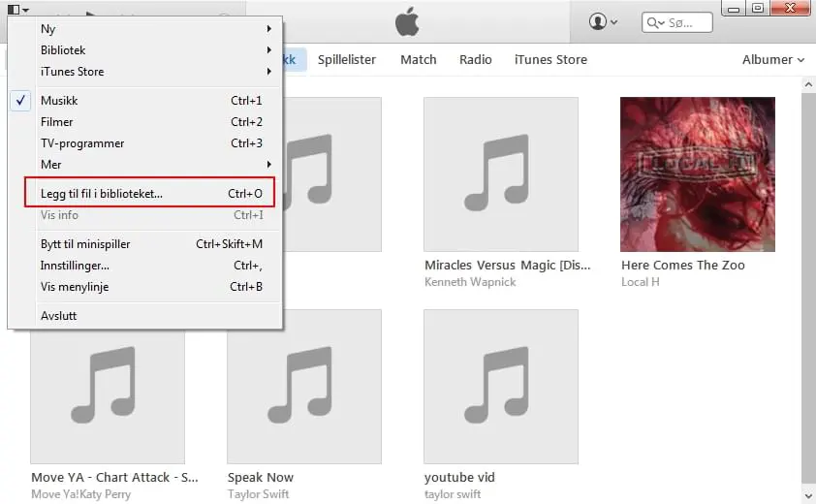Select the Miracles Versus Magic music note artwork
816x504 pixels.
coord(501,173)
